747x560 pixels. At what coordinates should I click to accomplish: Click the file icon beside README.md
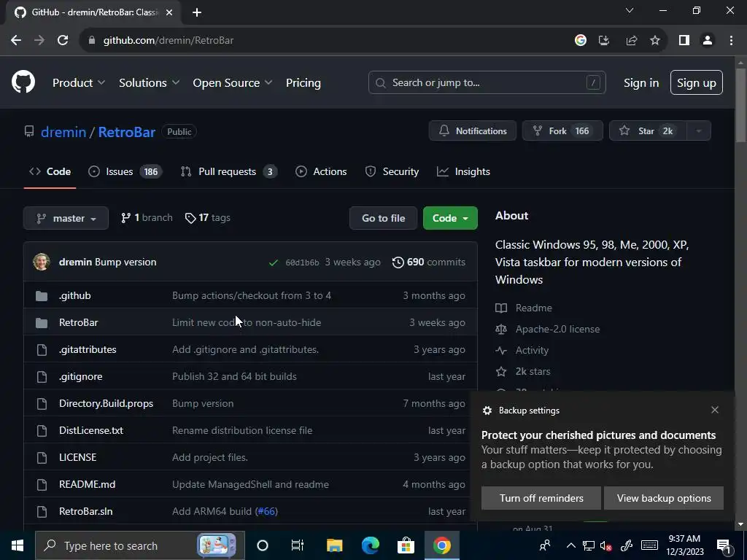42,485
